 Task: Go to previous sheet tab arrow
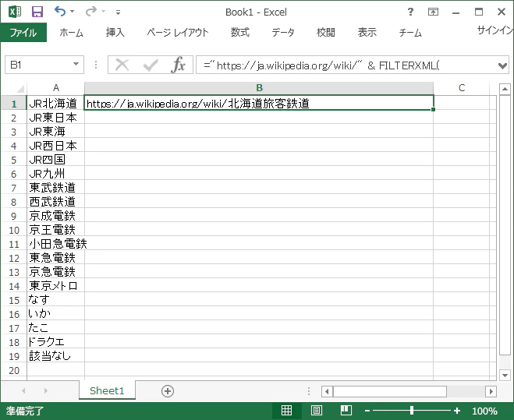(x=23, y=390)
